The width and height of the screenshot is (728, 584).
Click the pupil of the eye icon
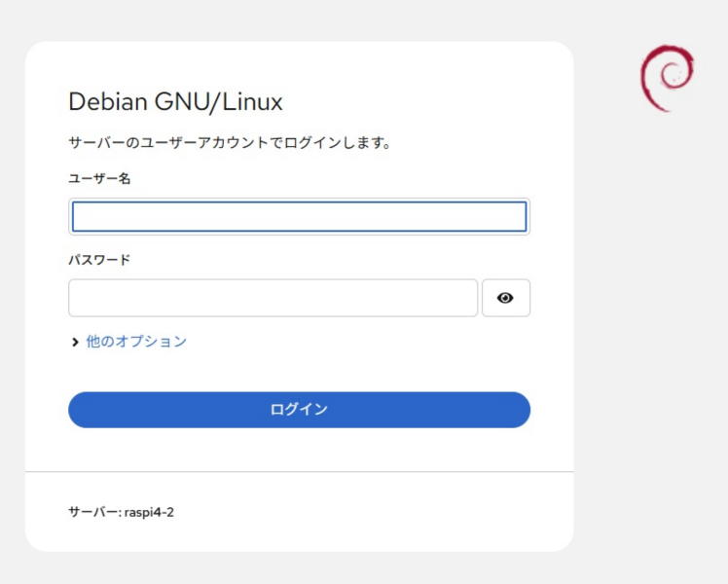pyautogui.click(x=505, y=298)
